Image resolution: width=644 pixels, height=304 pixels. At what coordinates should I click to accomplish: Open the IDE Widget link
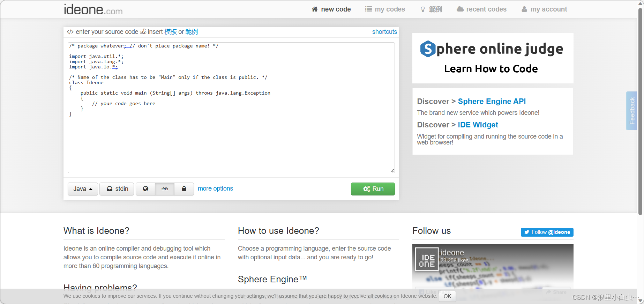pyautogui.click(x=478, y=125)
